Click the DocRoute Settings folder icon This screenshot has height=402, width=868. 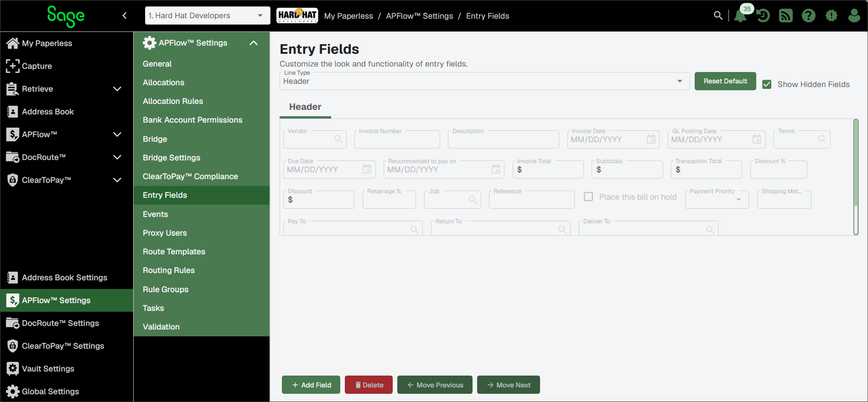pos(12,323)
